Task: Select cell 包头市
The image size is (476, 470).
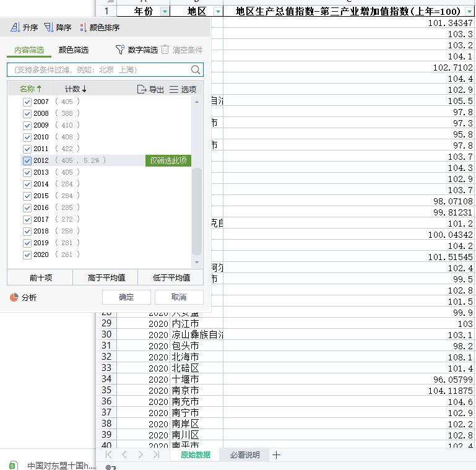Action: point(196,346)
